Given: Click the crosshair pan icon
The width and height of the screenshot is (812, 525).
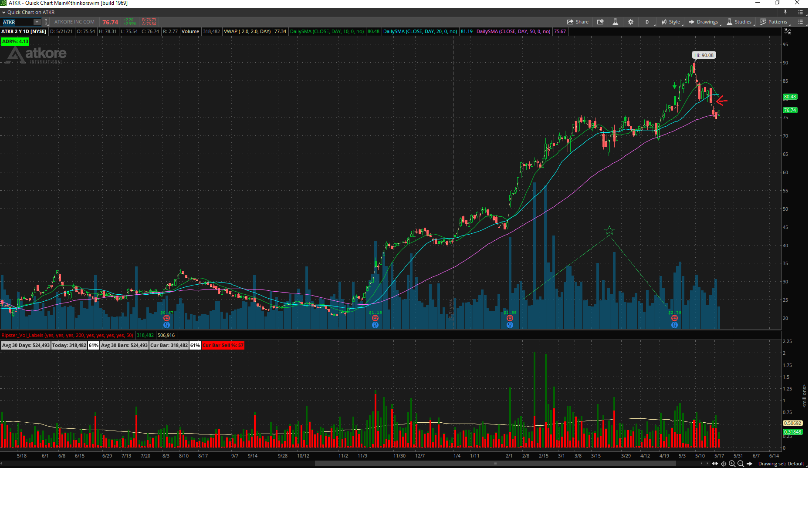Looking at the screenshot, I should click(x=724, y=464).
